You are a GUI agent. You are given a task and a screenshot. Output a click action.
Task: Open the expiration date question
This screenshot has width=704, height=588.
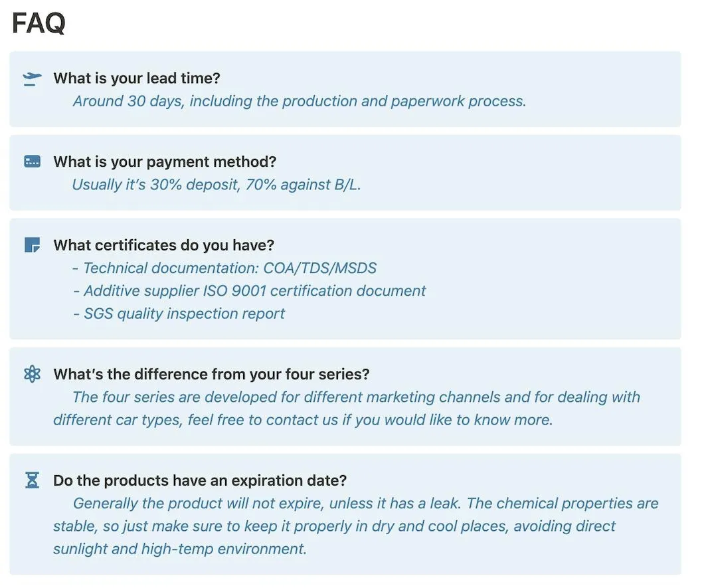[200, 480]
